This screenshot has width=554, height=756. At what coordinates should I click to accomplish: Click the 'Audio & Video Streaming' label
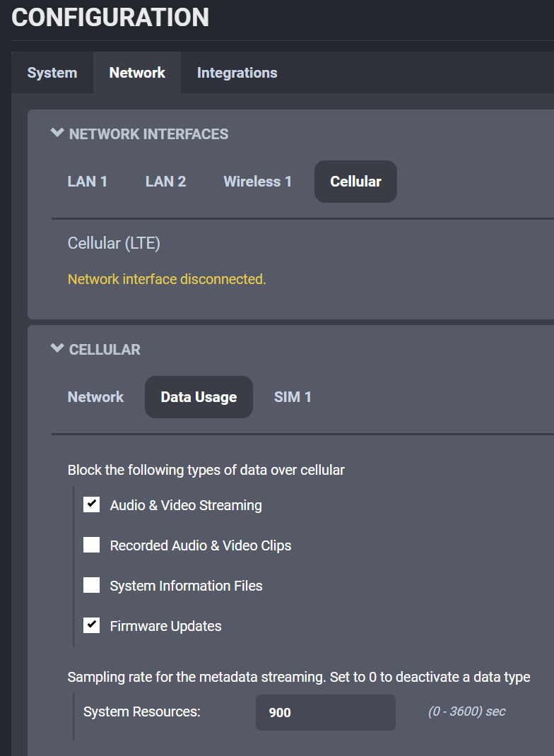click(186, 505)
